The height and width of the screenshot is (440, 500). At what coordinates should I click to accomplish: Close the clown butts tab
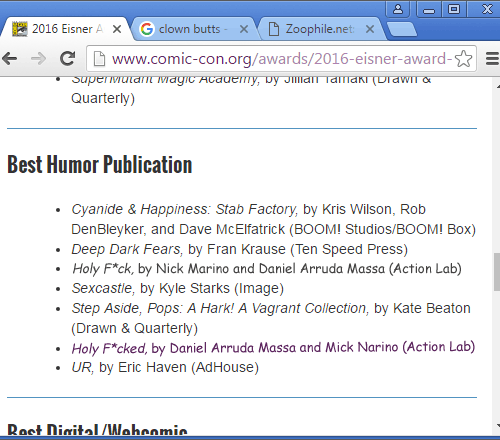click(244, 29)
